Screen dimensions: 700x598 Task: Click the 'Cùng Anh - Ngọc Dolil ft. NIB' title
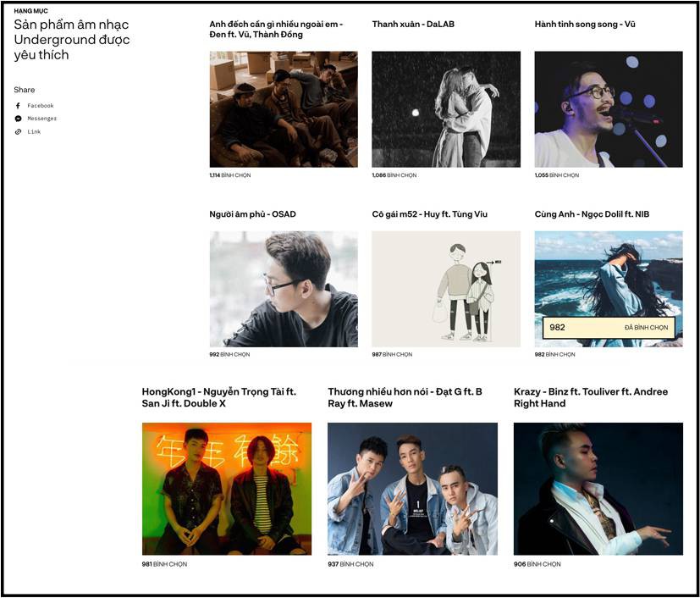pyautogui.click(x=592, y=214)
